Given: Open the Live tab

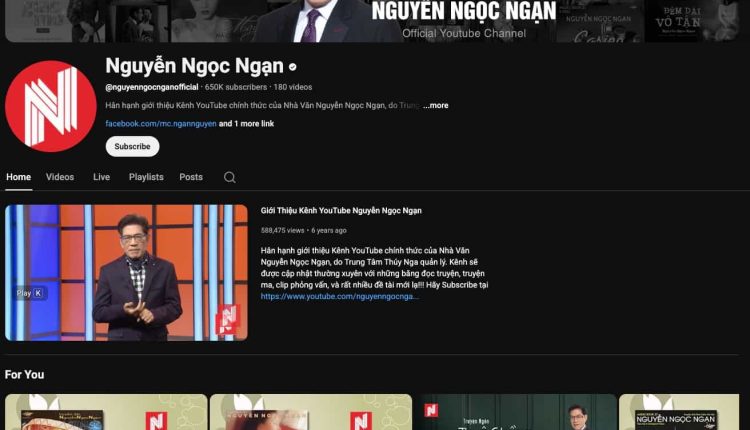Looking at the screenshot, I should click(x=101, y=177).
